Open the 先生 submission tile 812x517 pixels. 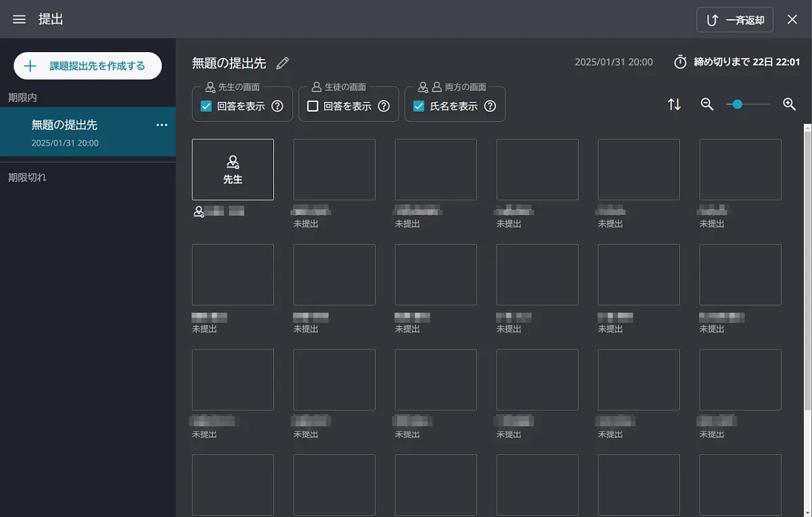coord(233,169)
